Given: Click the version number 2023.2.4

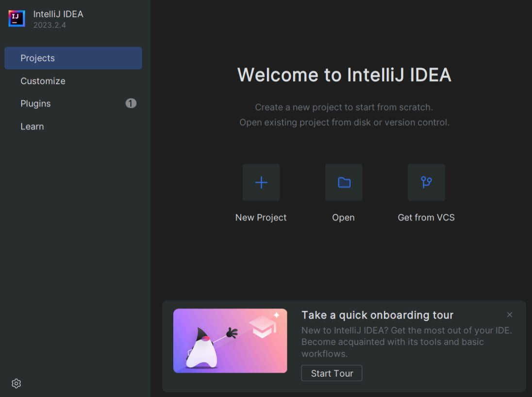Looking at the screenshot, I should point(50,25).
